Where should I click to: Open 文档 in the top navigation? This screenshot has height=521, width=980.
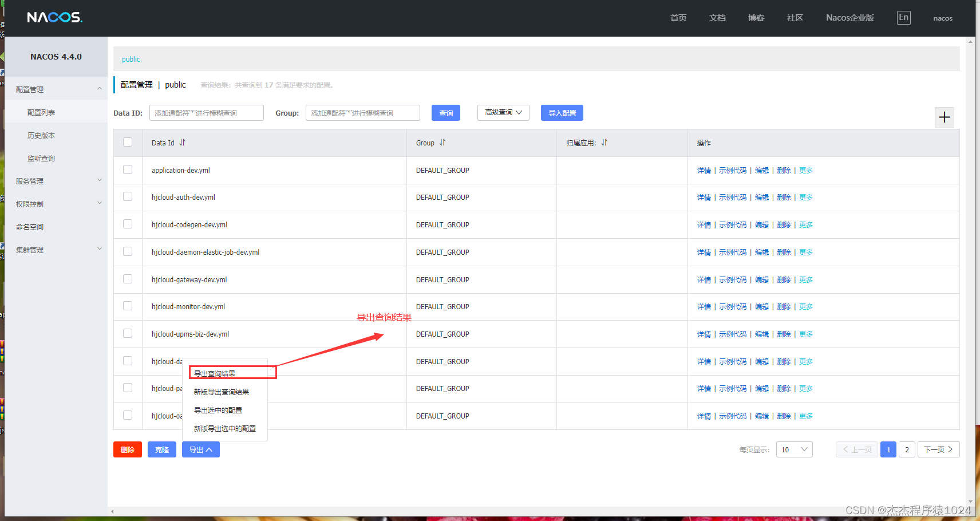click(717, 17)
